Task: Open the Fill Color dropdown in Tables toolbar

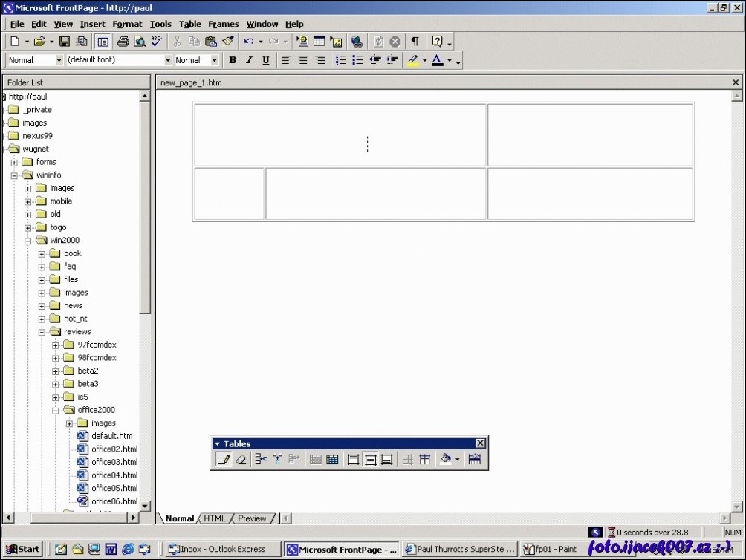Action: tap(457, 460)
